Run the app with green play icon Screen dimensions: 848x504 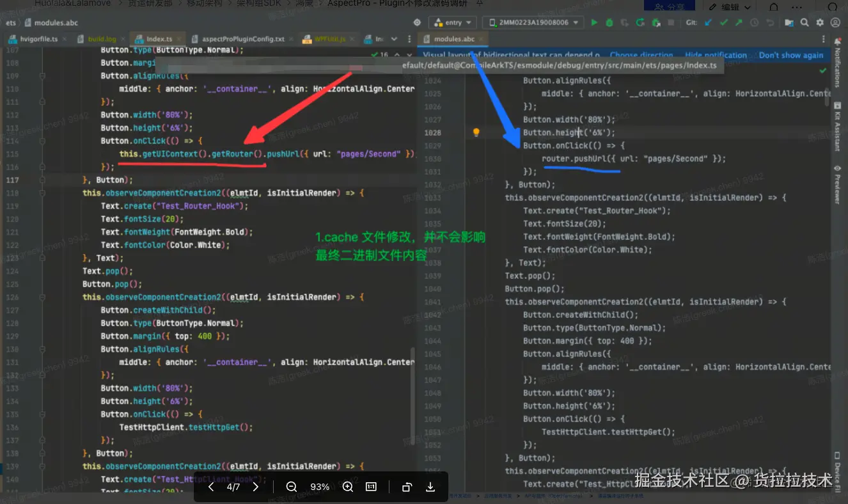[x=593, y=22]
